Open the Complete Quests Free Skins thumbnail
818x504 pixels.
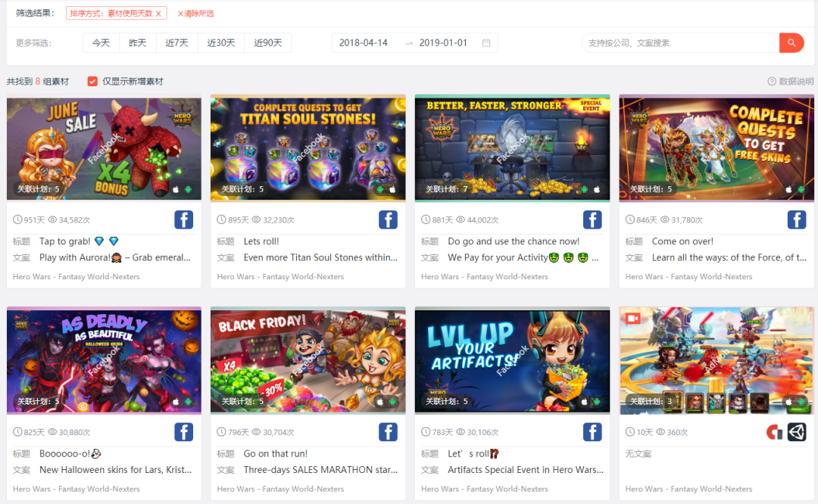(717, 148)
